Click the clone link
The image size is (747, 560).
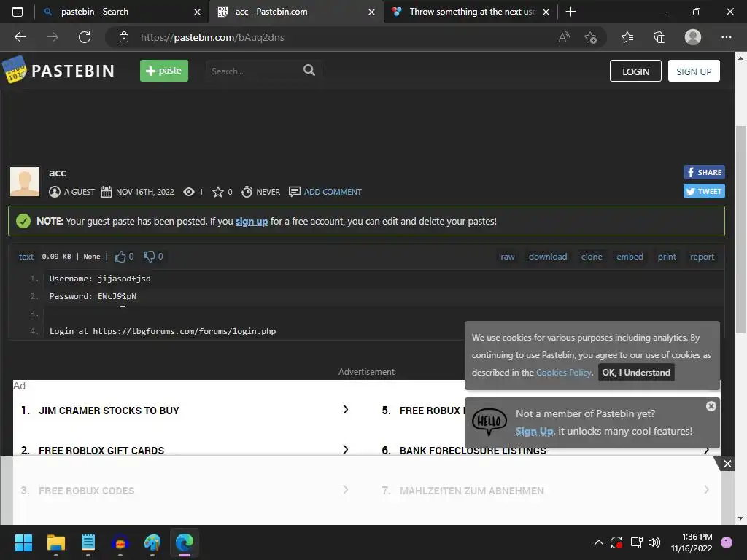[592, 257]
